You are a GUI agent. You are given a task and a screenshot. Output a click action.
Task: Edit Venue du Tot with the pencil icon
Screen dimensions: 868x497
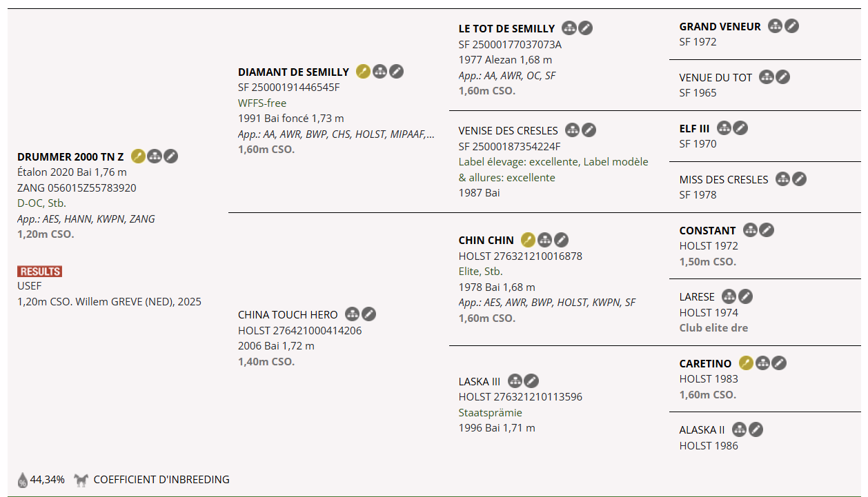coord(782,77)
